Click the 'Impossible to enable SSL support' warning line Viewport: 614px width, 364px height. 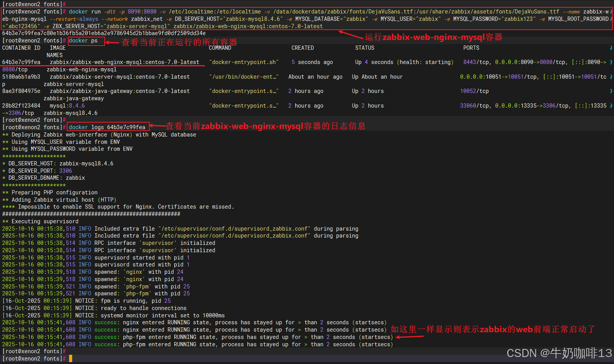click(118, 207)
